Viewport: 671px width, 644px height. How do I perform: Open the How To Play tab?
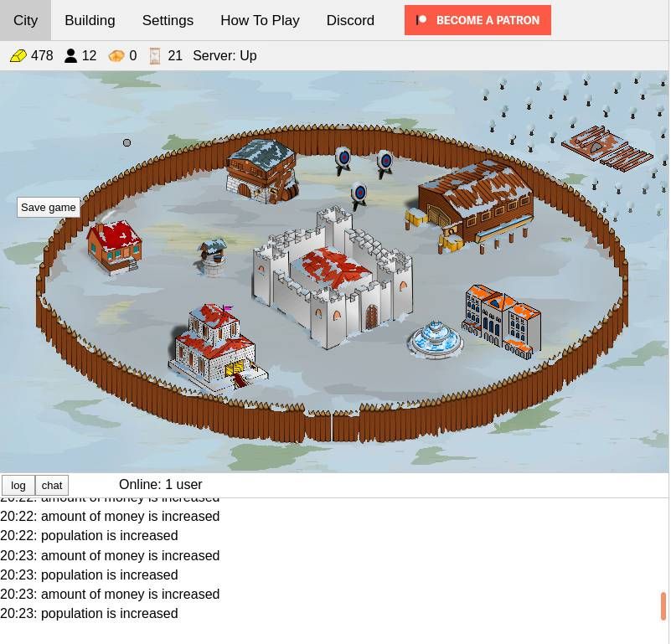click(260, 20)
